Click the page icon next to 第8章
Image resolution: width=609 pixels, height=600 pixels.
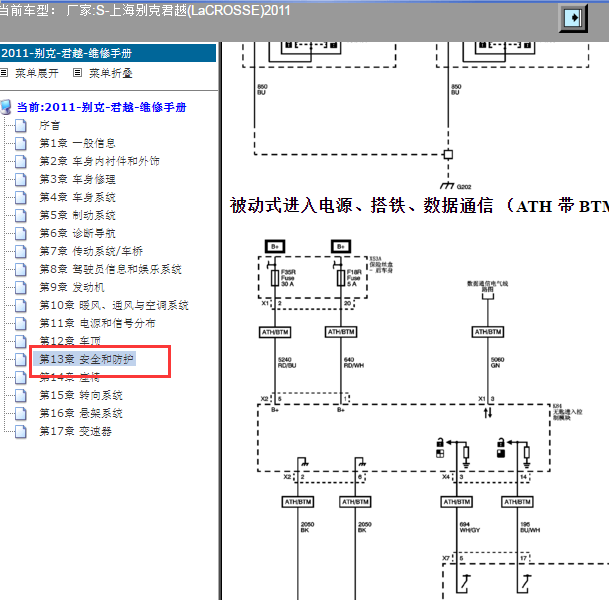coord(21,269)
